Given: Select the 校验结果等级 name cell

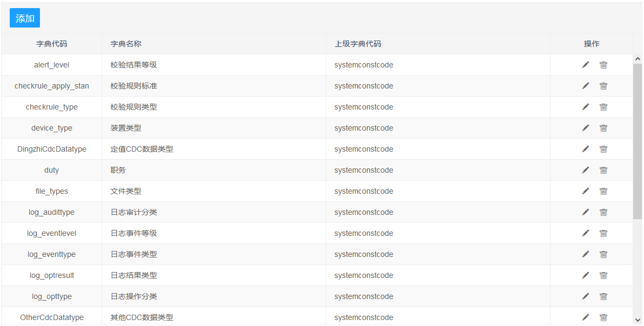Looking at the screenshot, I should (x=133, y=65).
